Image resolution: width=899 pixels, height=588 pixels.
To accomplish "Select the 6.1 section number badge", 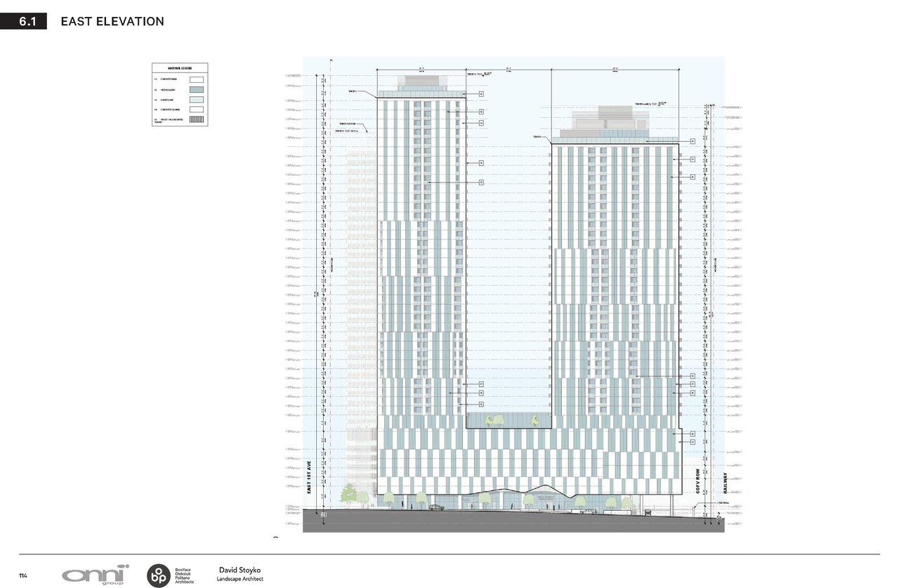I will (23, 21).
